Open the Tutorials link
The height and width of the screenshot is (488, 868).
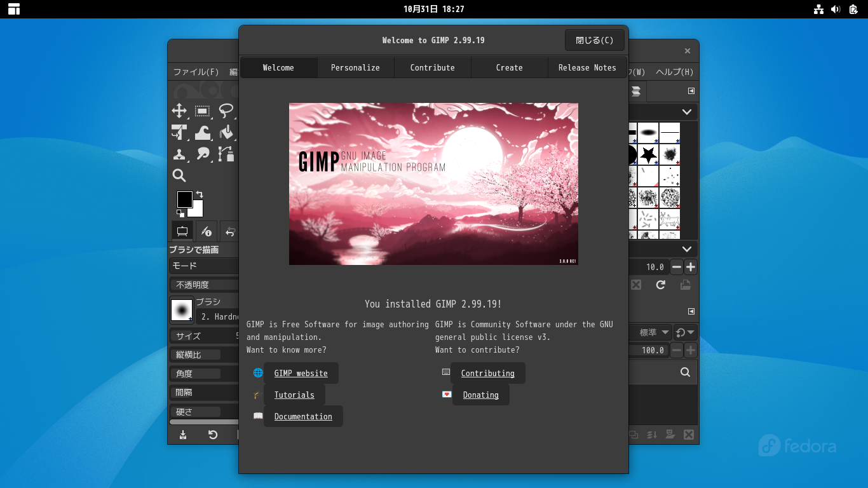(x=294, y=395)
